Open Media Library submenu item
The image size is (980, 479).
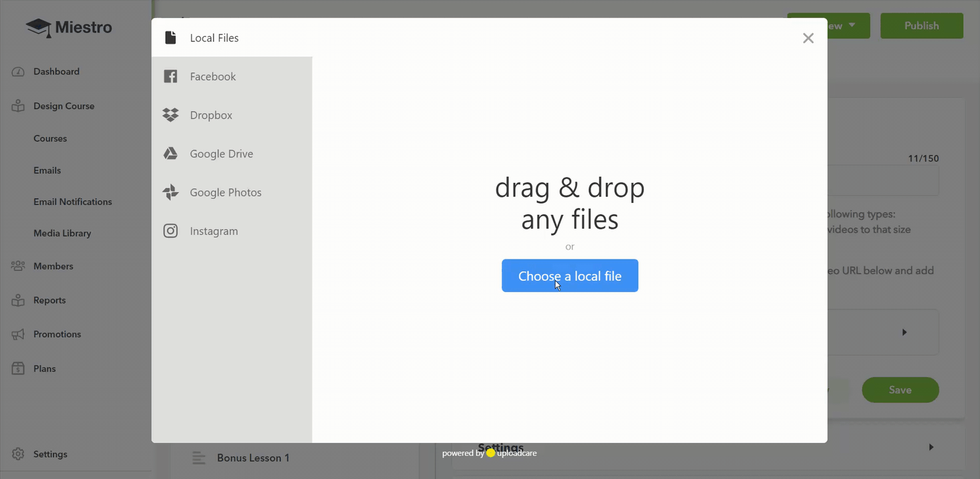pos(63,234)
